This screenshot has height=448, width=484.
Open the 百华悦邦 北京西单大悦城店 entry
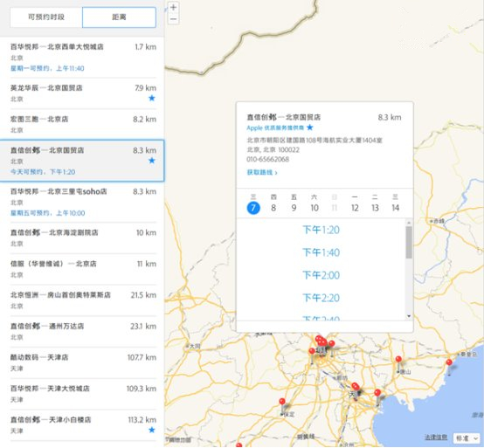[82, 58]
